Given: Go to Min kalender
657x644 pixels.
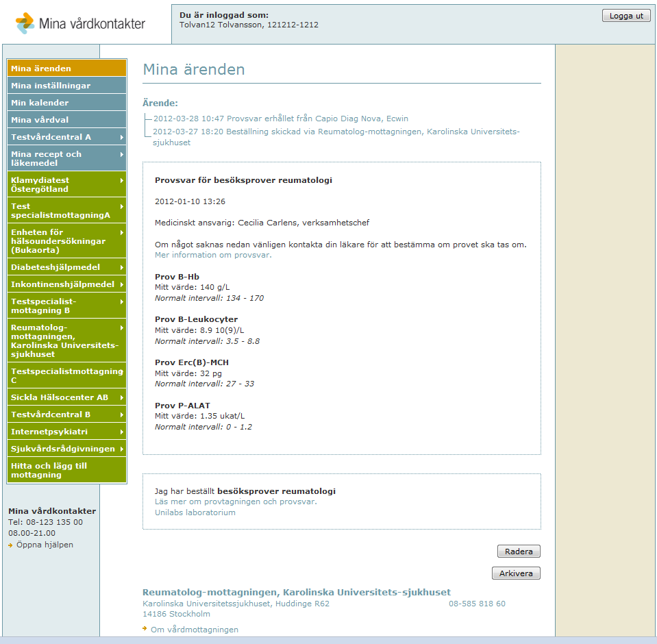Looking at the screenshot, I should coord(66,103).
